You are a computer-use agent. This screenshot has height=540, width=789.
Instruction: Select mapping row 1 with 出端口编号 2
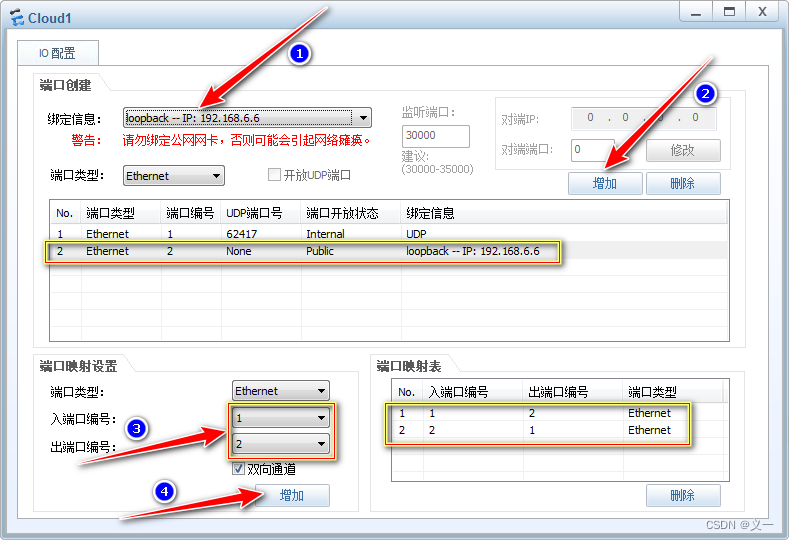(x=560, y=413)
